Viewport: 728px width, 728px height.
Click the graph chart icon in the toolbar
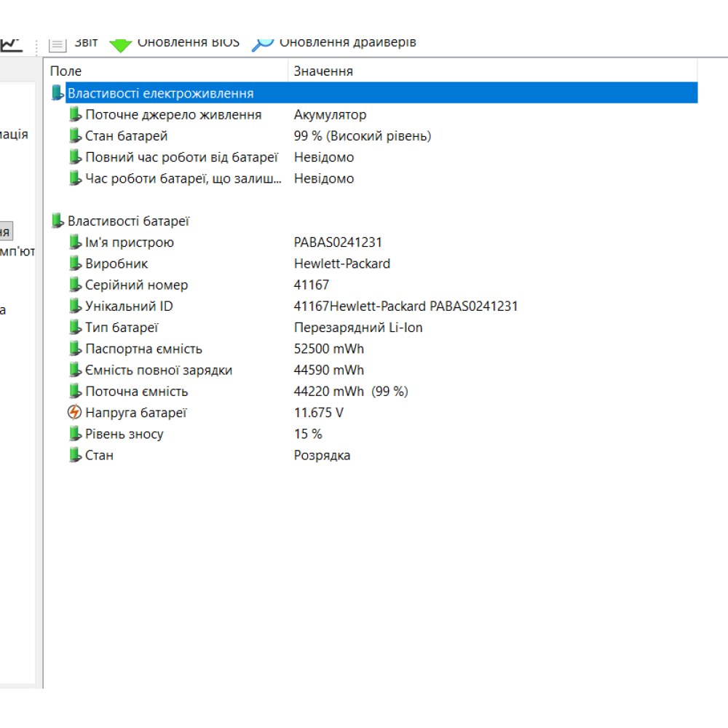(10, 44)
